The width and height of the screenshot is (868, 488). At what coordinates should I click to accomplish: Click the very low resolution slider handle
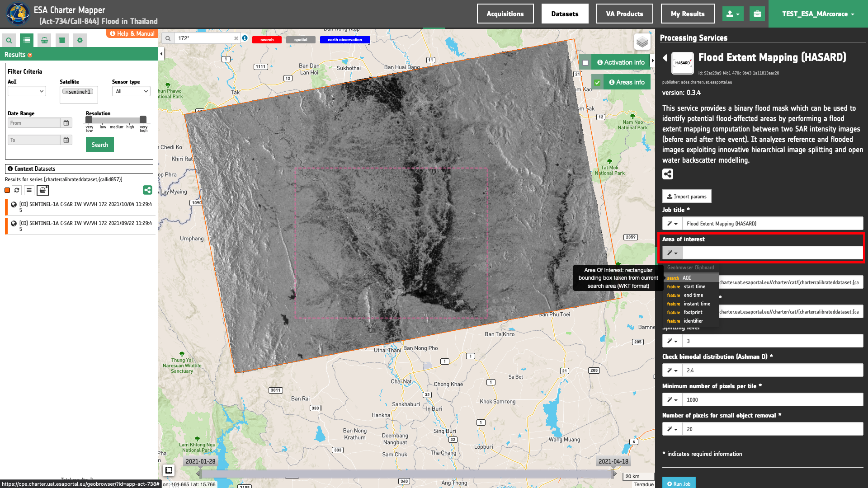coord(89,120)
